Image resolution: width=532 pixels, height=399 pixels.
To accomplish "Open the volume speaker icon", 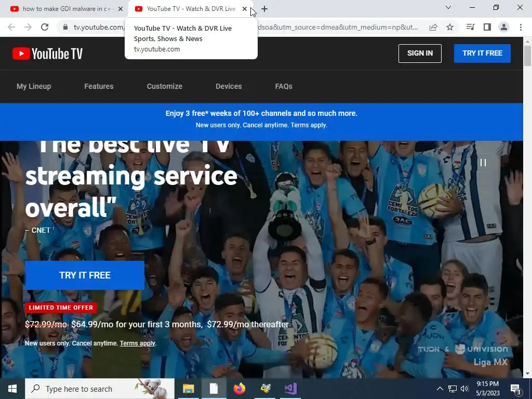I will pos(464,389).
